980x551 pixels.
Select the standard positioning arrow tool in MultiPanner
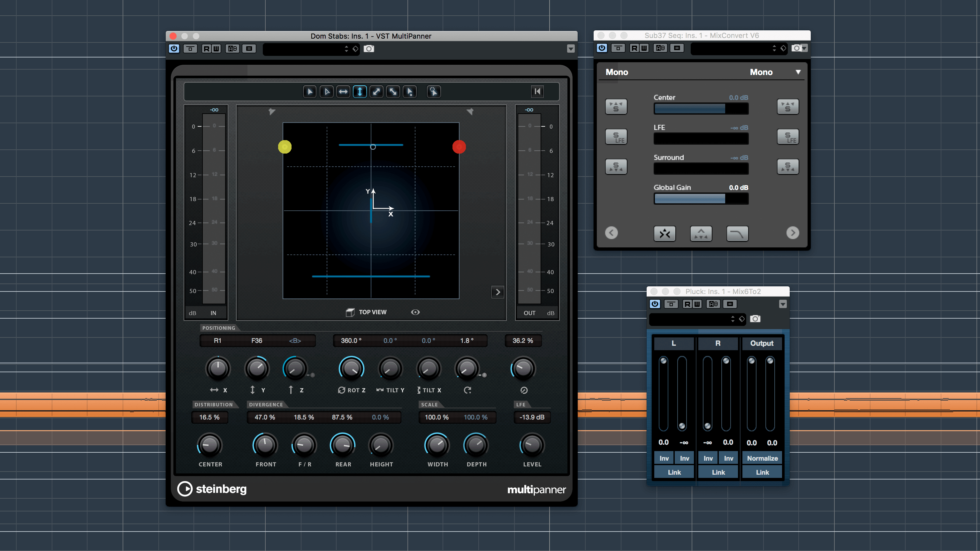pos(310,92)
